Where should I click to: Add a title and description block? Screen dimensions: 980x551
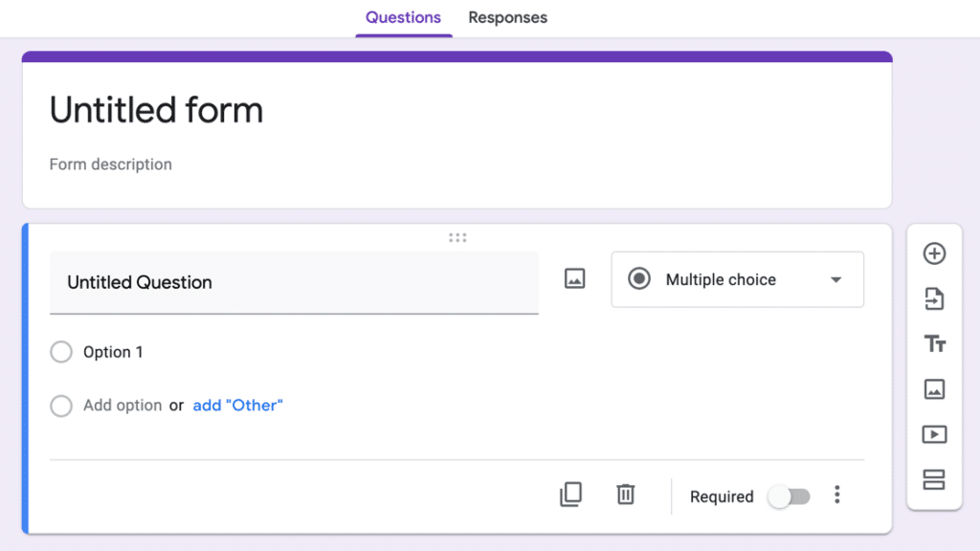click(x=935, y=342)
